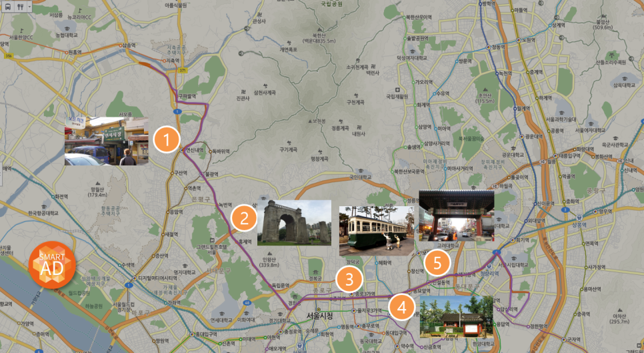The image size is (644, 353).
Task: Click the 가좌역 station label
Action: point(175,302)
